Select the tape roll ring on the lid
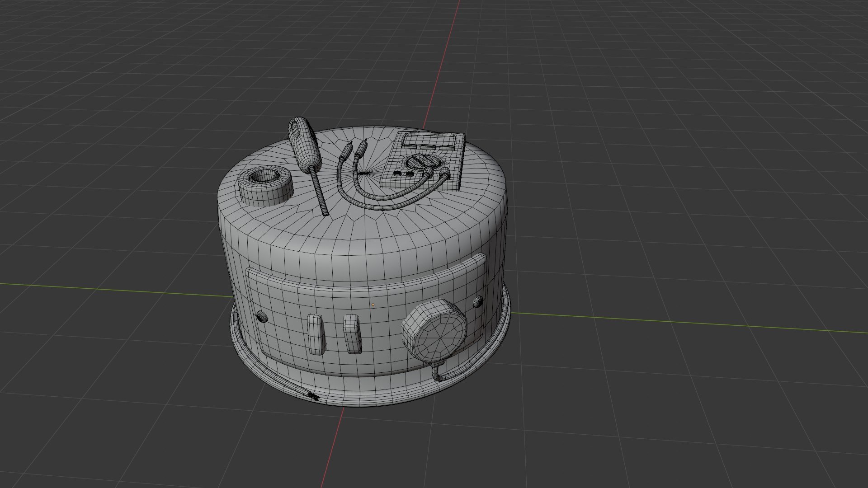Image resolution: width=868 pixels, height=488 pixels. (x=265, y=187)
